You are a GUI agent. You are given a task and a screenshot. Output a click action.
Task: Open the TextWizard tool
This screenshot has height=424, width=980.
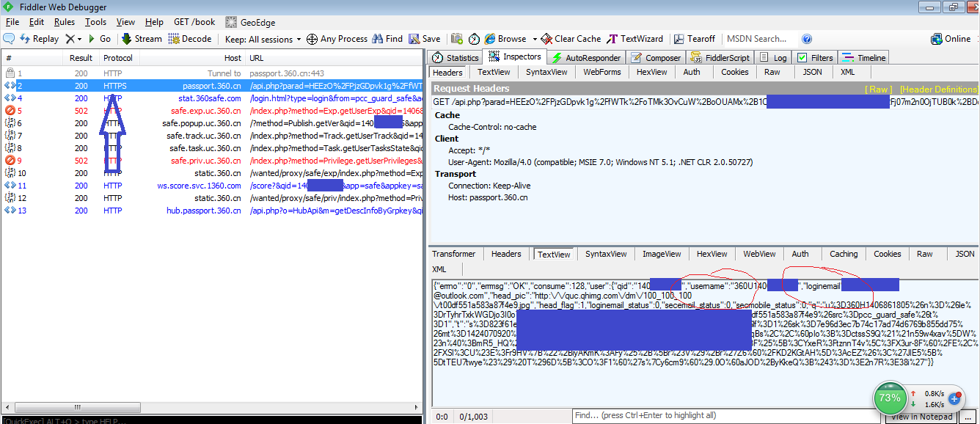point(635,39)
